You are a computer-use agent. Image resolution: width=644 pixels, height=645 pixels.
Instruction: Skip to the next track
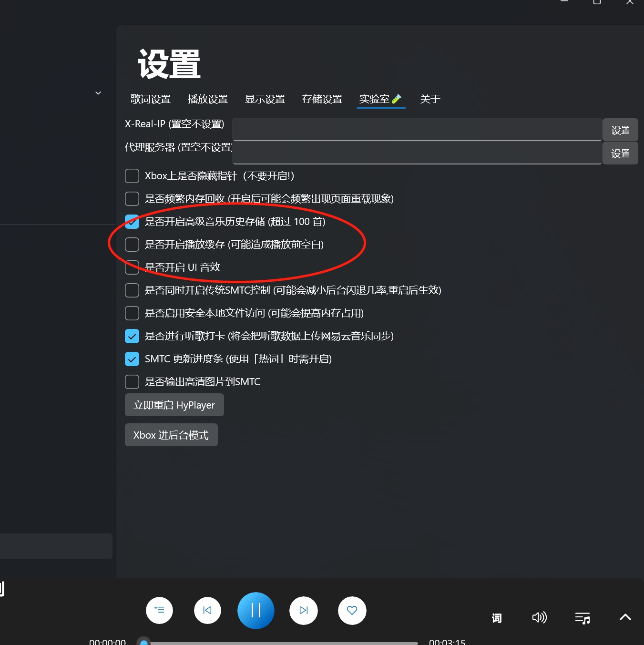[303, 611]
